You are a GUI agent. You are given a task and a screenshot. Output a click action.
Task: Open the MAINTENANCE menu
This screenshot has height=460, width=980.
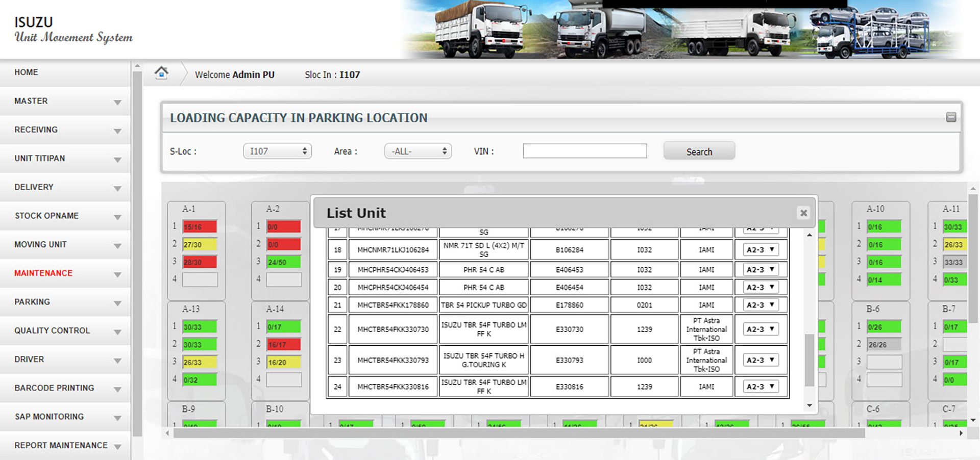pos(43,273)
